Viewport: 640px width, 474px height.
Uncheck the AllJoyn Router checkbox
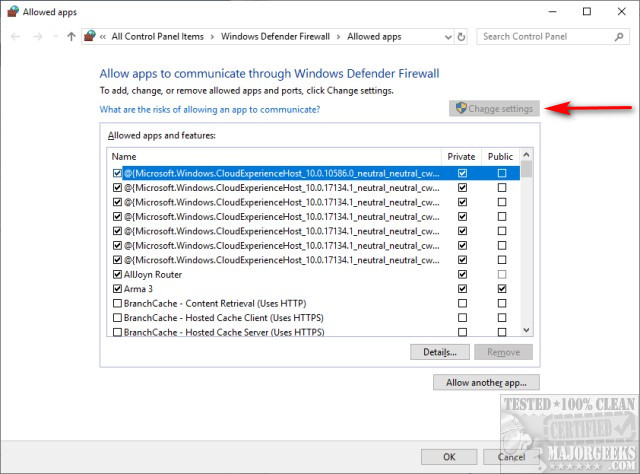(x=117, y=274)
